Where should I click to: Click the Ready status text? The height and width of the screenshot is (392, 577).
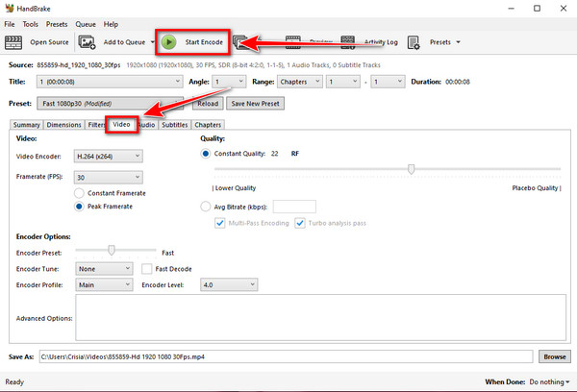tap(14, 382)
